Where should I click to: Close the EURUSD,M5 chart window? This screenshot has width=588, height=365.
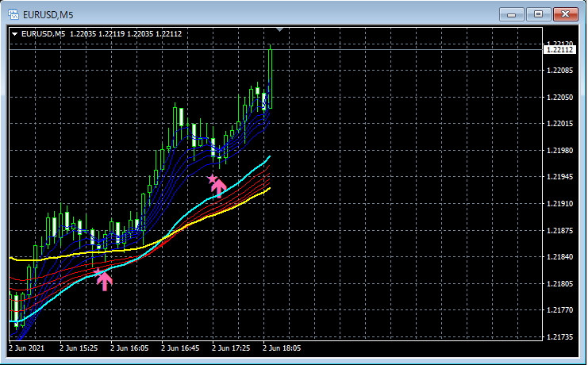(566, 14)
